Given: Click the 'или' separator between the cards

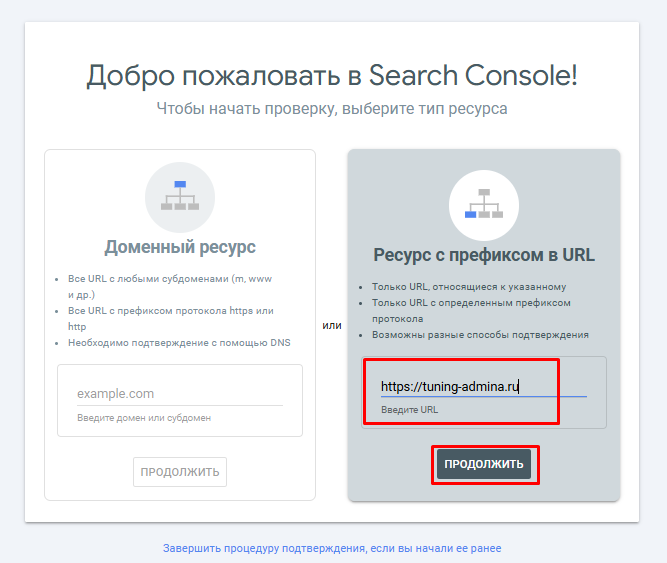Looking at the screenshot, I should coord(332,325).
